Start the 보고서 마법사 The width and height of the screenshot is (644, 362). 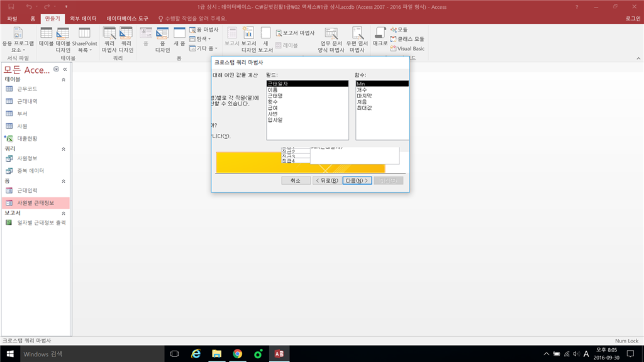[296, 33]
